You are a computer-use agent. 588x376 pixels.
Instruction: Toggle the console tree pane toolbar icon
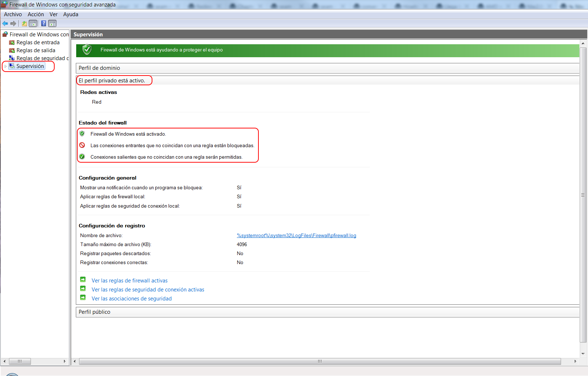click(x=33, y=23)
